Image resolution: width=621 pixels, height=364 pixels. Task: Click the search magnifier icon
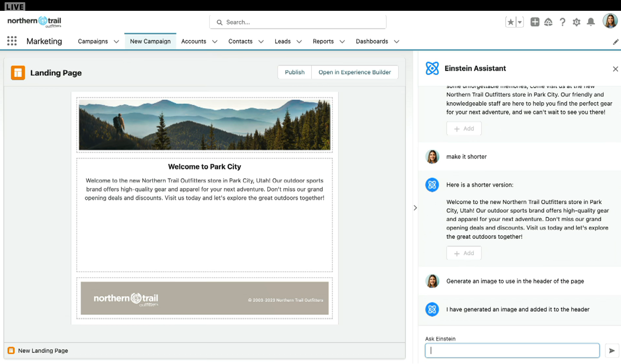219,22
